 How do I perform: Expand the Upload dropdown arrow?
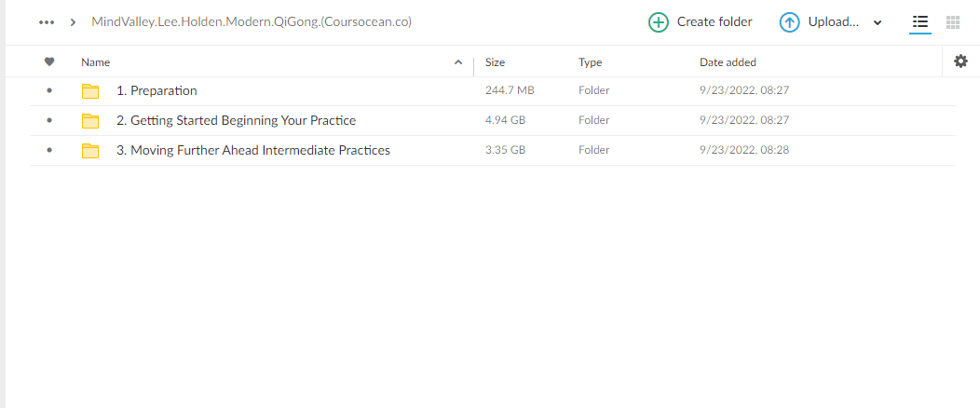click(878, 23)
